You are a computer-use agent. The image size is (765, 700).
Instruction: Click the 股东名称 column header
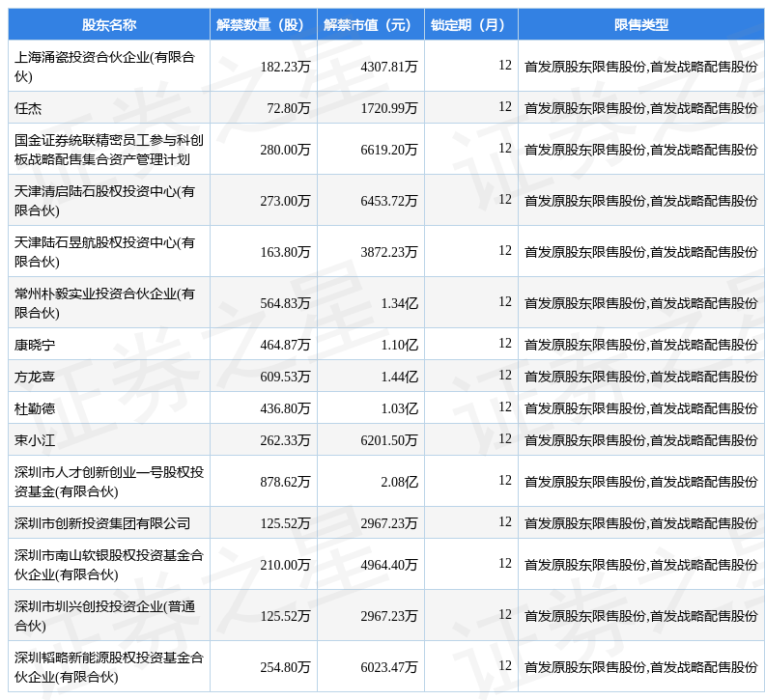coord(109,24)
